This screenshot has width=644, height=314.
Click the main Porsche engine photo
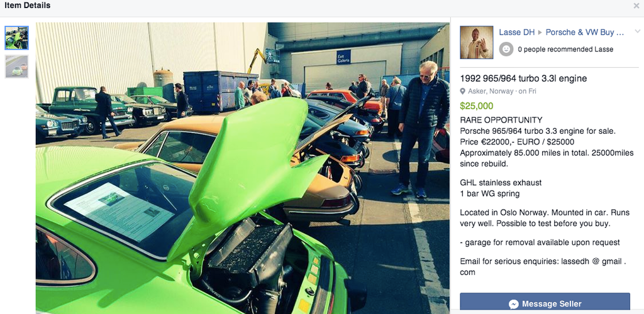(x=243, y=168)
